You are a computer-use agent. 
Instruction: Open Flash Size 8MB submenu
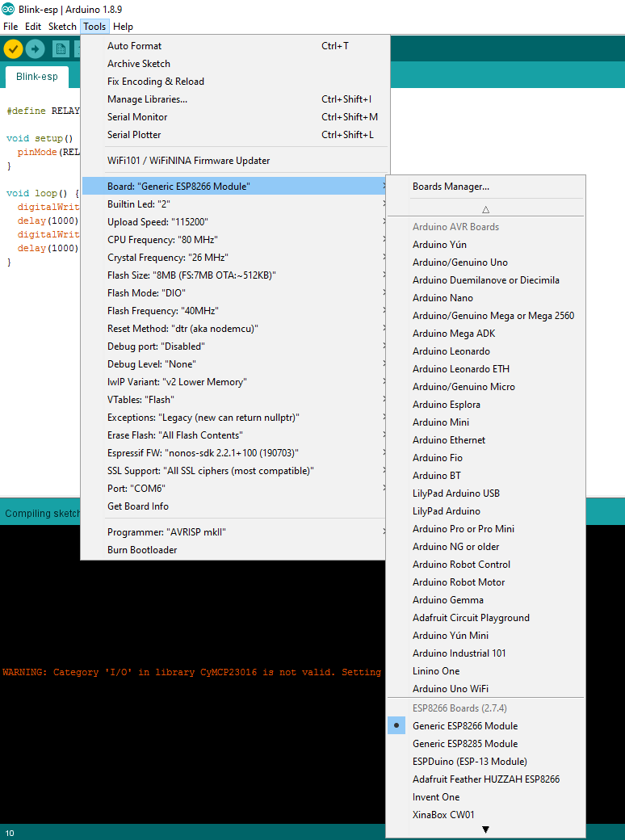234,275
